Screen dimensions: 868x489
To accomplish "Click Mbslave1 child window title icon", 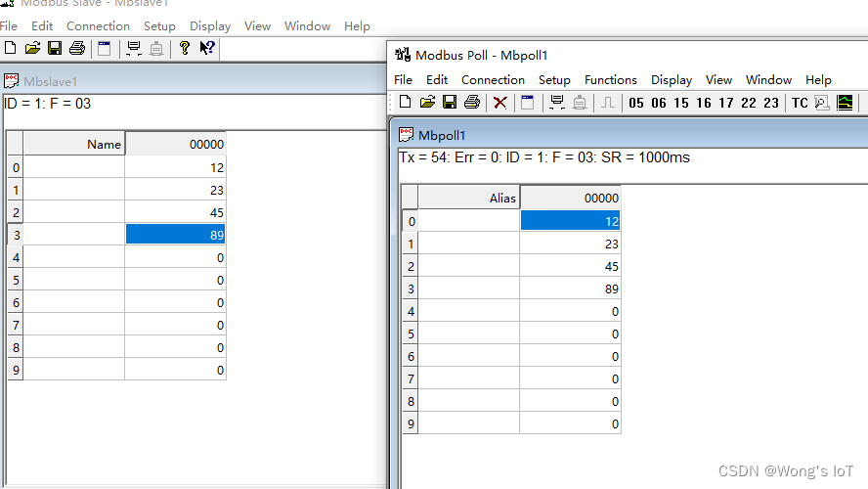I will click(11, 81).
